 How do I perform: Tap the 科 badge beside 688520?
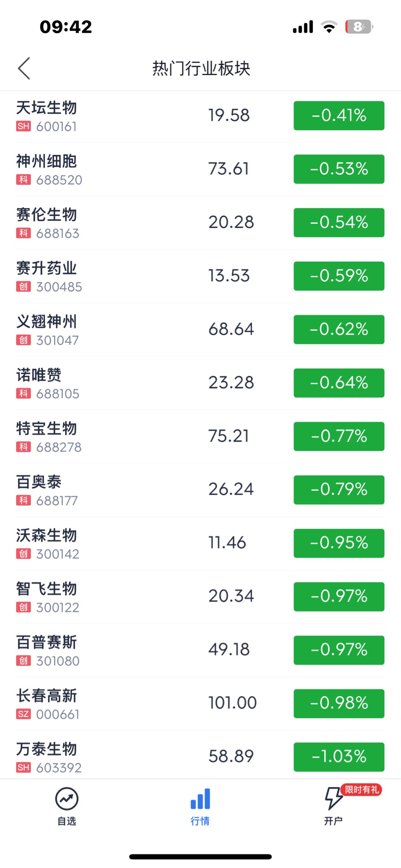(23, 180)
